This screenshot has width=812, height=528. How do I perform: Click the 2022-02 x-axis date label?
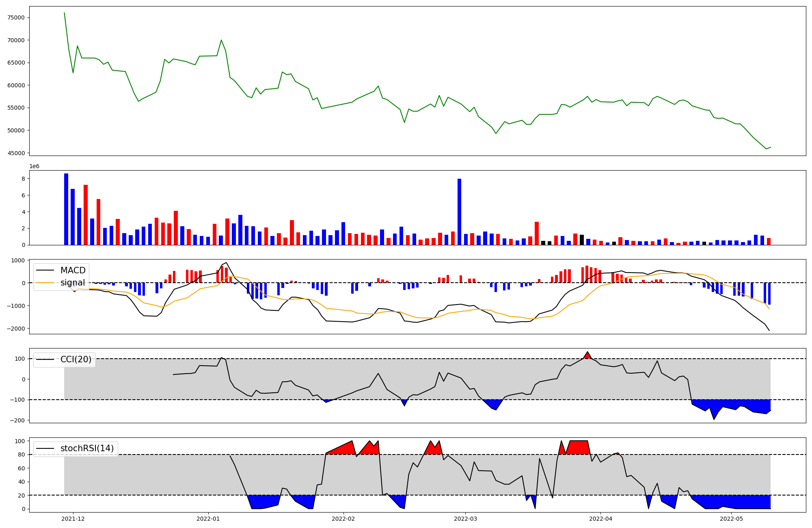(343, 519)
